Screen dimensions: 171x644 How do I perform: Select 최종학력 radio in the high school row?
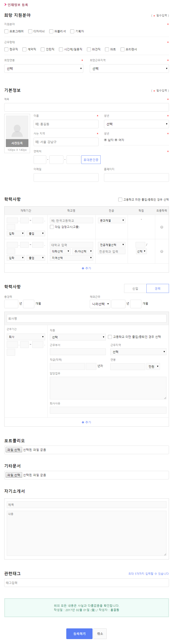(162, 227)
